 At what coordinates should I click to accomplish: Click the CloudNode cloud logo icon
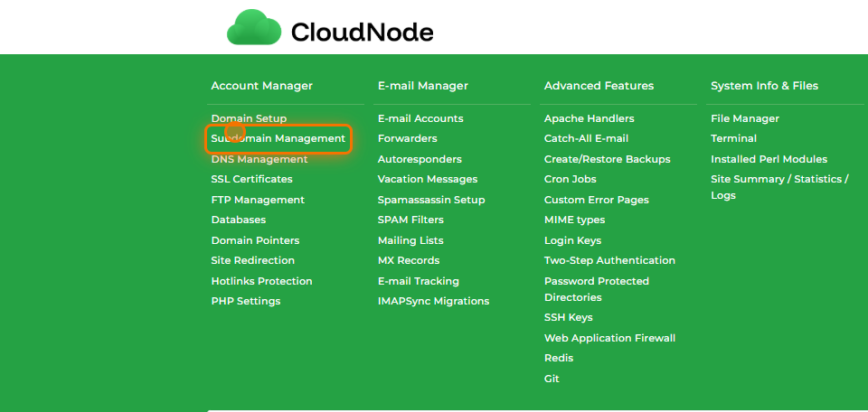[x=255, y=28]
